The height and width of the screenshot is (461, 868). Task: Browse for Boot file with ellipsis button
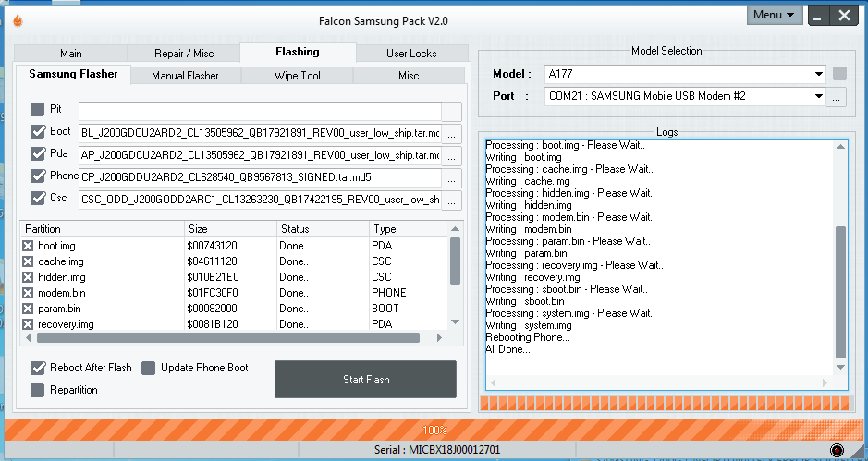(x=451, y=133)
